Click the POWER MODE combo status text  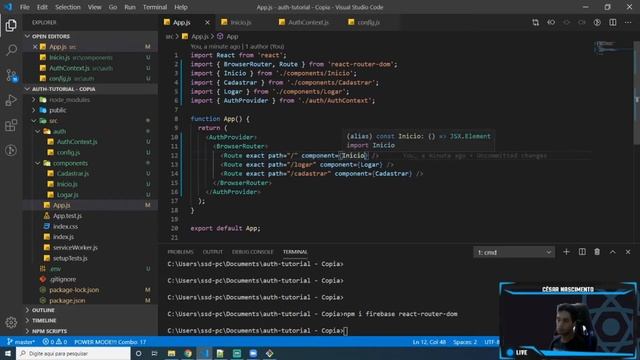click(x=110, y=342)
